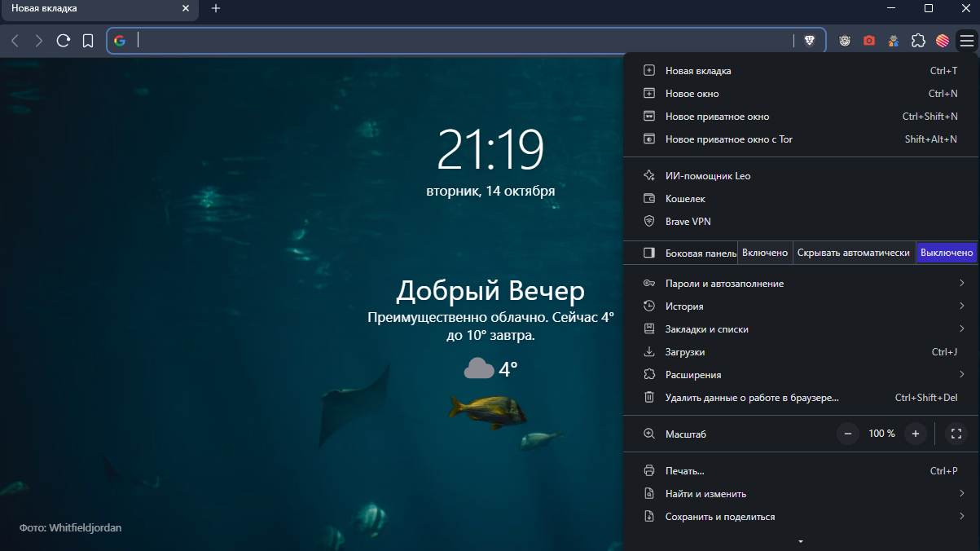Viewport: 980px width, 551px height.
Task: Click the weather cloud icon
Action: (479, 368)
